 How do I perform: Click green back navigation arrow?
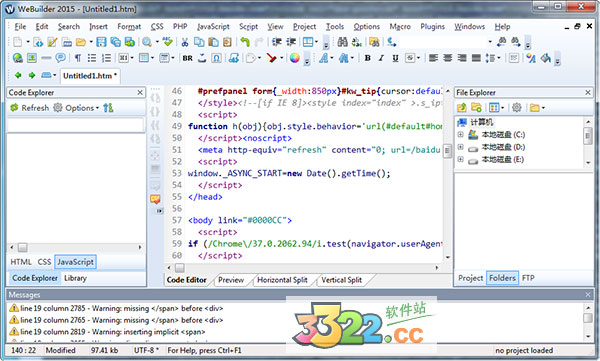pos(18,75)
